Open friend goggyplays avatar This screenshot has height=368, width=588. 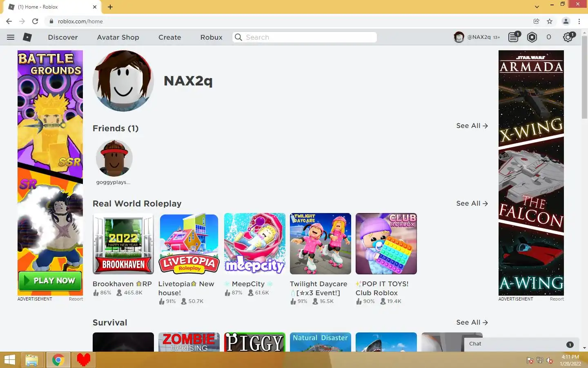(x=114, y=158)
